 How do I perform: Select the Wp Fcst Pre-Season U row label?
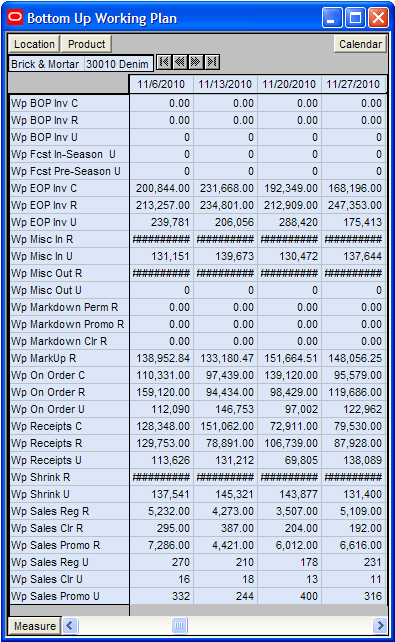[69, 171]
